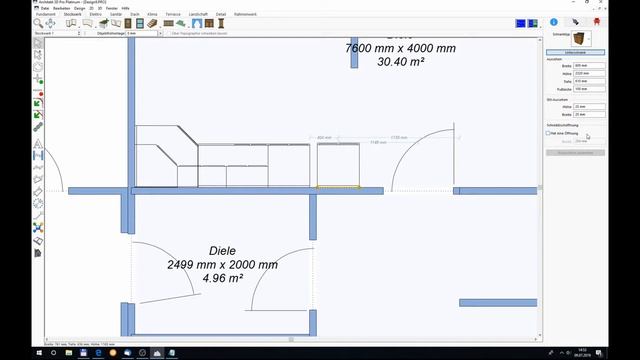Image resolution: width=640 pixels, height=360 pixels.
Task: Select the cabinet tool
Action: click(209, 23)
